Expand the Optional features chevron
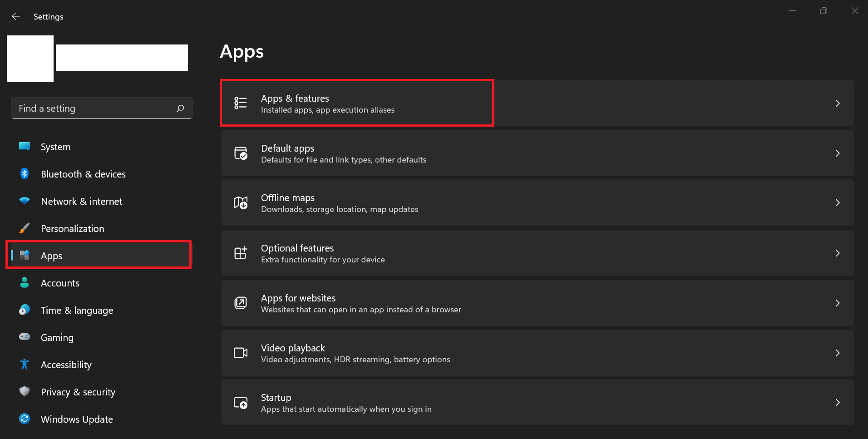 pyautogui.click(x=838, y=253)
